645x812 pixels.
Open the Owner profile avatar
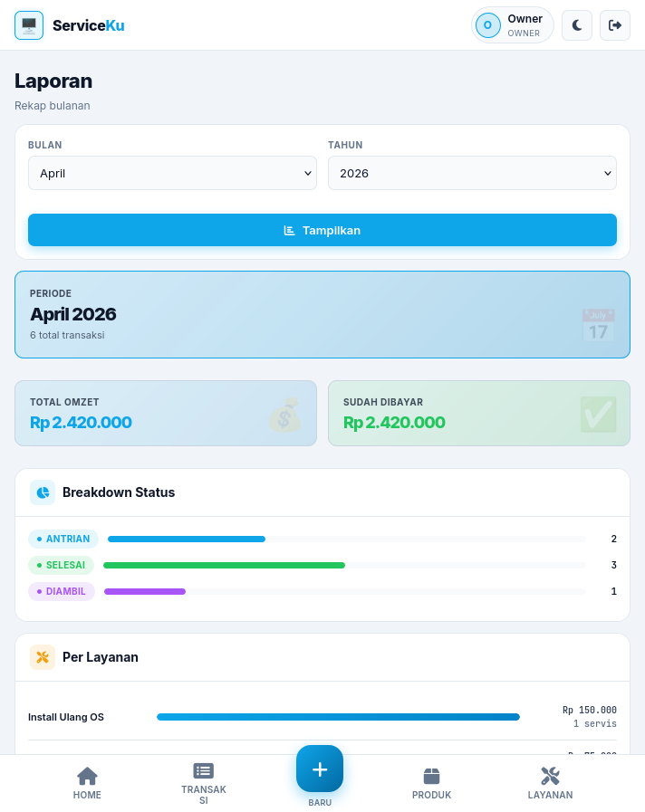(x=487, y=25)
